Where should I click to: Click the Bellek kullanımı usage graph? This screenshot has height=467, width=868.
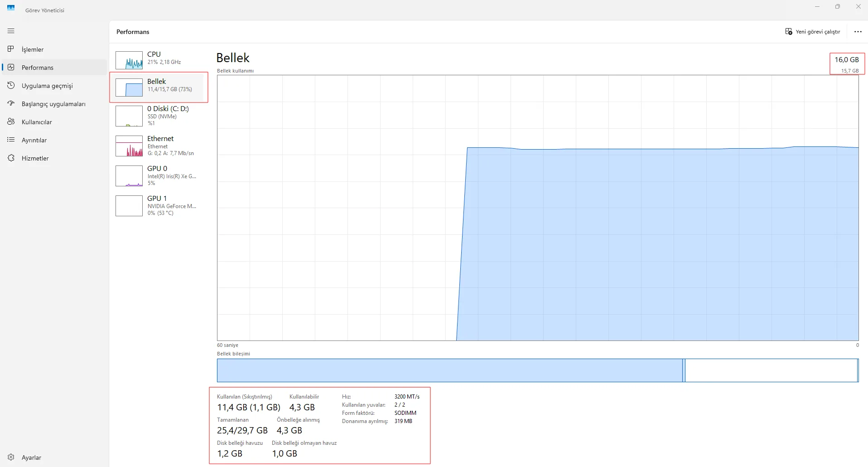click(537, 208)
